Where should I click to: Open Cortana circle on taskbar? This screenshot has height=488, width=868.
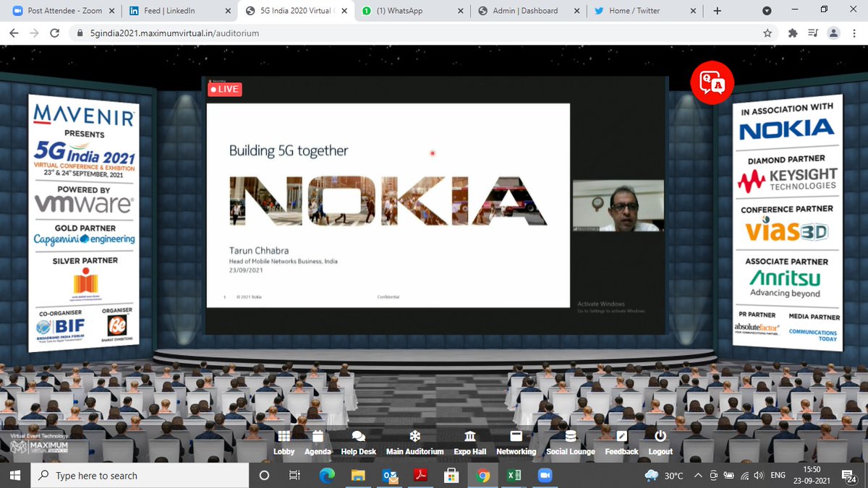(264, 475)
